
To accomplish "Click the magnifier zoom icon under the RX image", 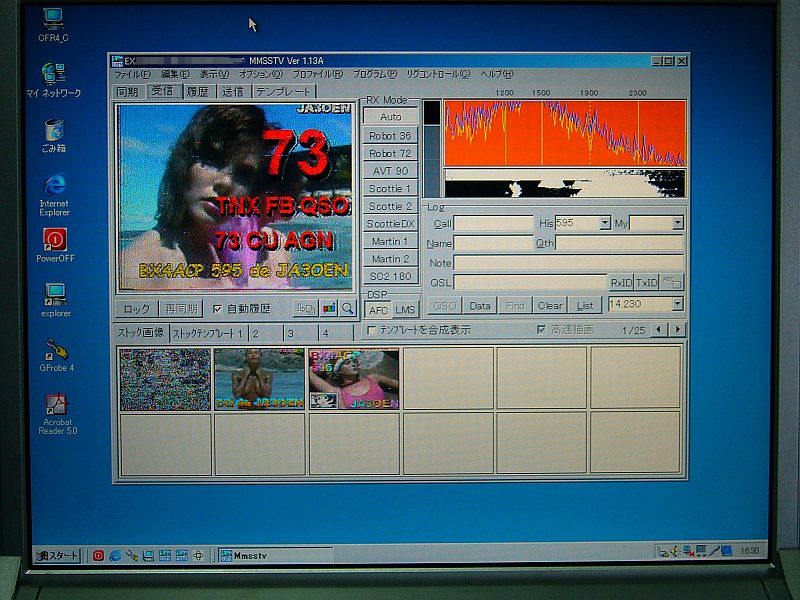I will 347,309.
